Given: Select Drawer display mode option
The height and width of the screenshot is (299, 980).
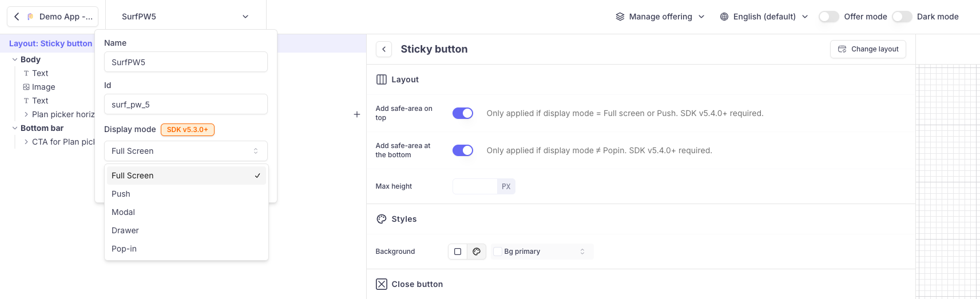Looking at the screenshot, I should [x=125, y=230].
